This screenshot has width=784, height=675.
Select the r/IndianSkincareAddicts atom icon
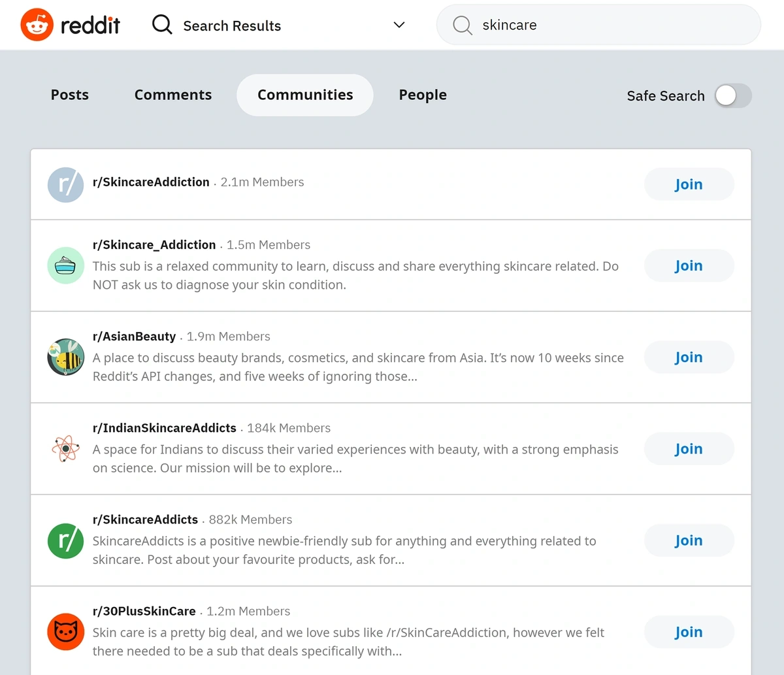(66, 448)
